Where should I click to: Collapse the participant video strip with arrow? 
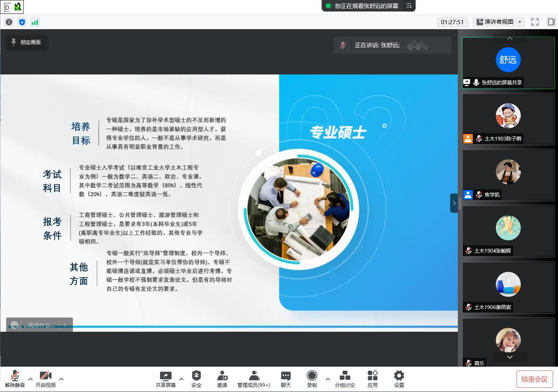454,203
